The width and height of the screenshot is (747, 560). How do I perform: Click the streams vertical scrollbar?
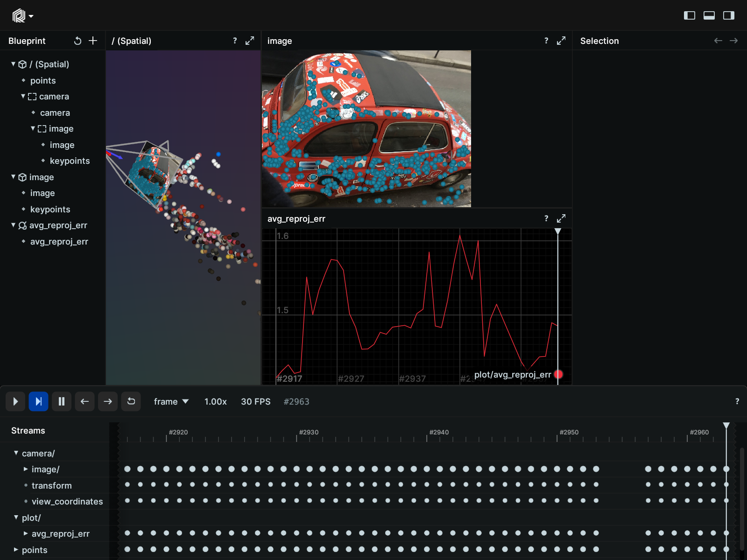(742, 499)
